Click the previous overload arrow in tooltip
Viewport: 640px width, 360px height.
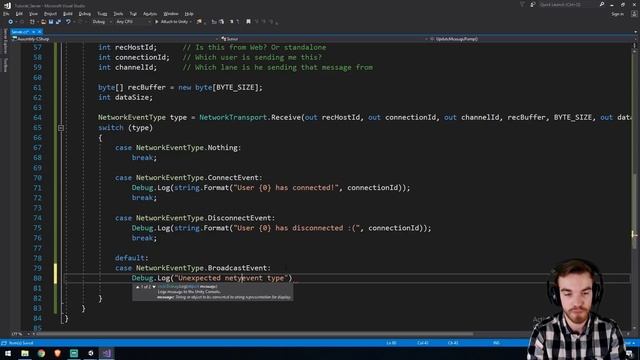[138, 287]
